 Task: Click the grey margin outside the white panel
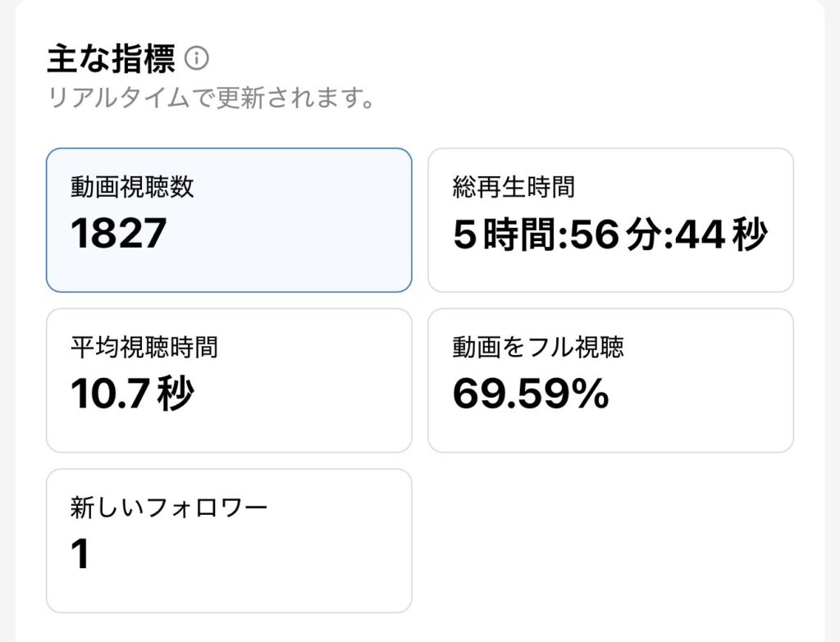point(833,328)
